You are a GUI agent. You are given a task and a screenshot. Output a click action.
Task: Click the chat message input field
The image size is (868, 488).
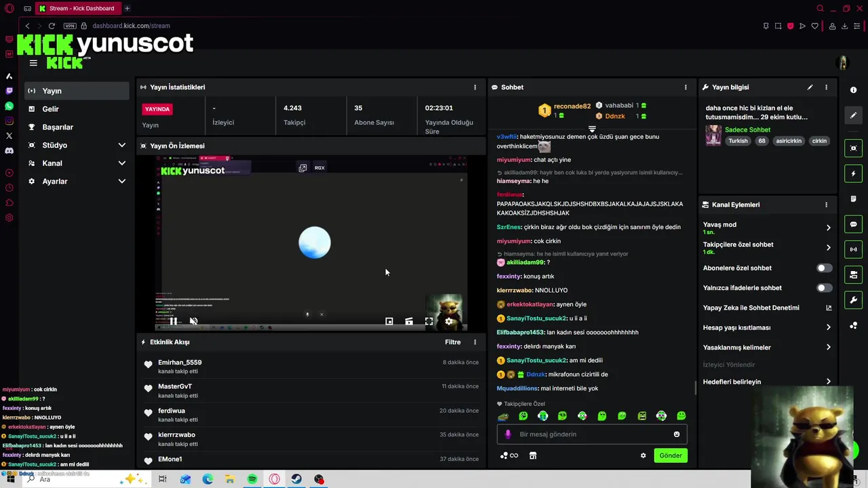592,434
